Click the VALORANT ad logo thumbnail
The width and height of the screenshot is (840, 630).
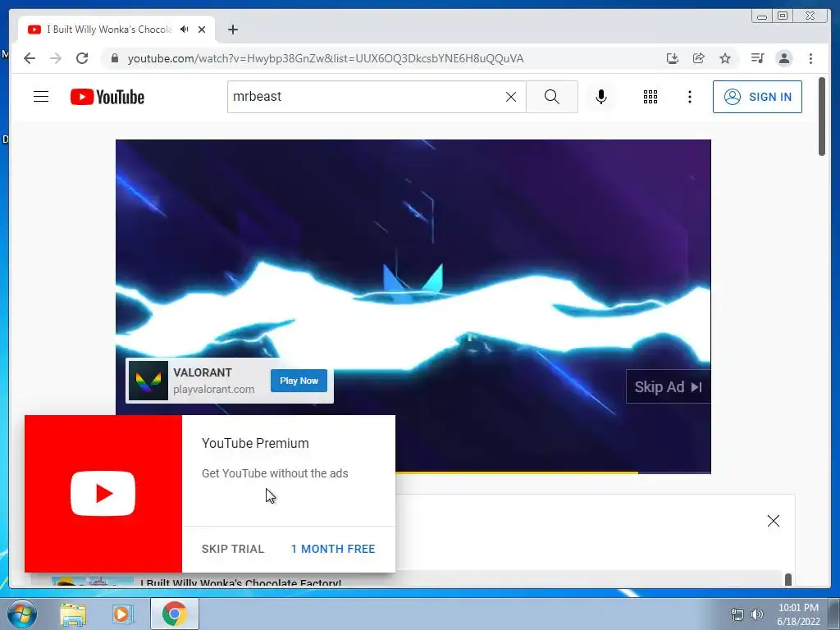pos(148,381)
